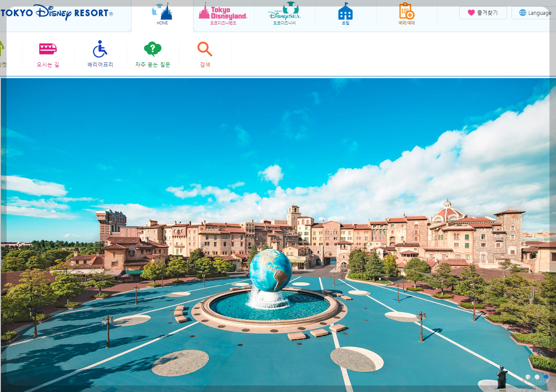
Task: Open the pink train icon for 오시는 길
Action: [x=48, y=55]
